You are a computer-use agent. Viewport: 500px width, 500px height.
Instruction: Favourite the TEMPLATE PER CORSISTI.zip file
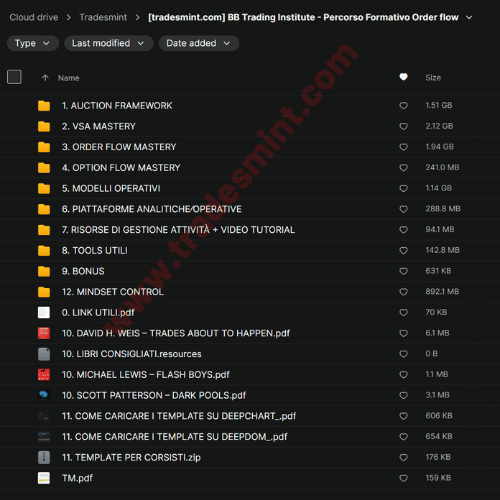pos(403,457)
